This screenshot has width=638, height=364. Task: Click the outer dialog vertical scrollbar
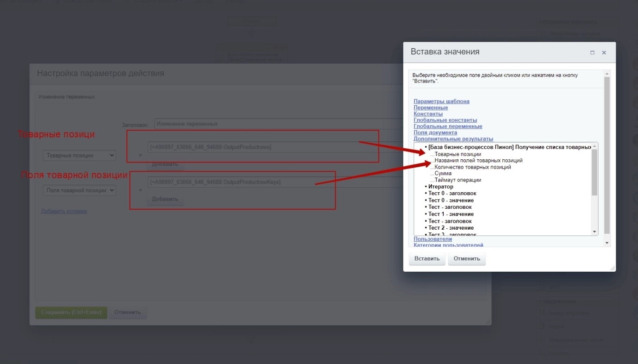pos(606,156)
